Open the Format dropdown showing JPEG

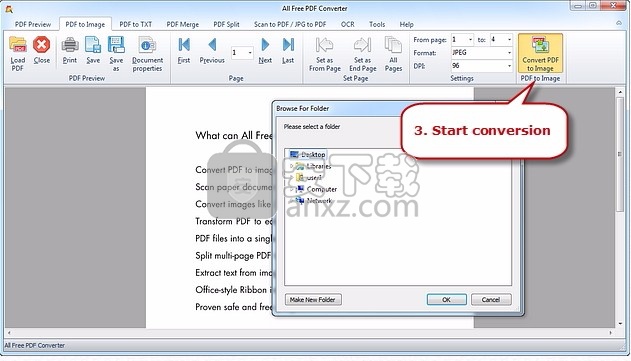[x=509, y=53]
